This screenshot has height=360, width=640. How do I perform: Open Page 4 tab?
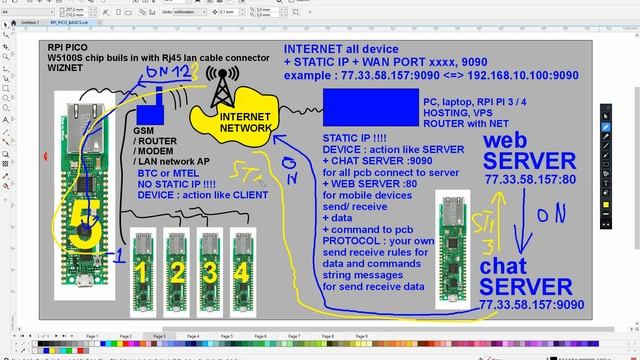point(193,336)
